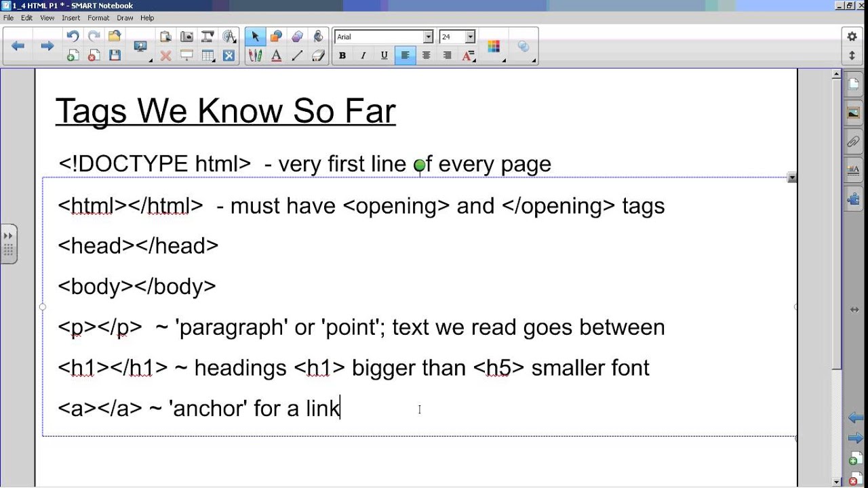Open the font size 24 dropdown

(470, 37)
